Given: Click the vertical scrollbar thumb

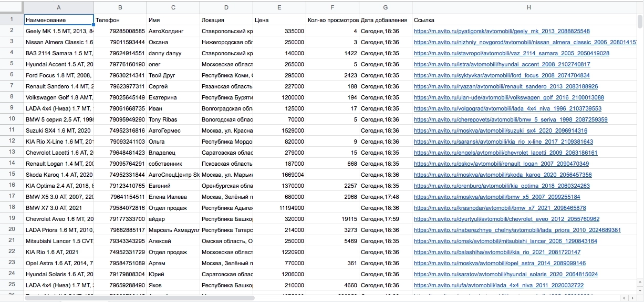Looking at the screenshot, I should click(640, 21).
